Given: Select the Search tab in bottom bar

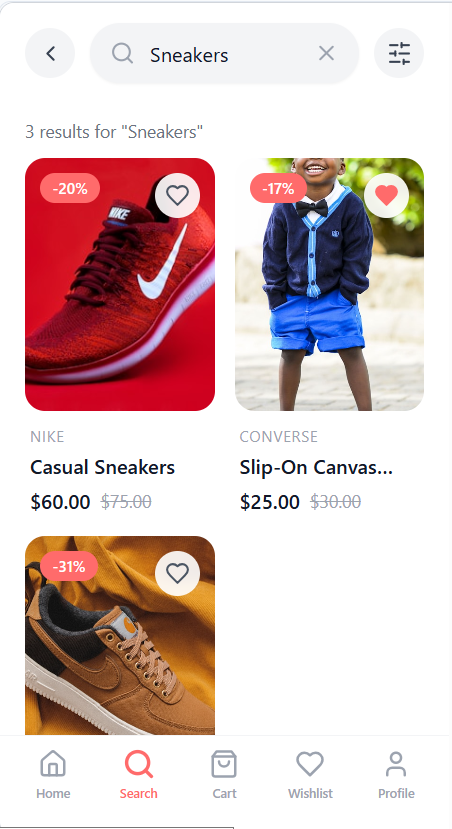Looking at the screenshot, I should coord(139,775).
